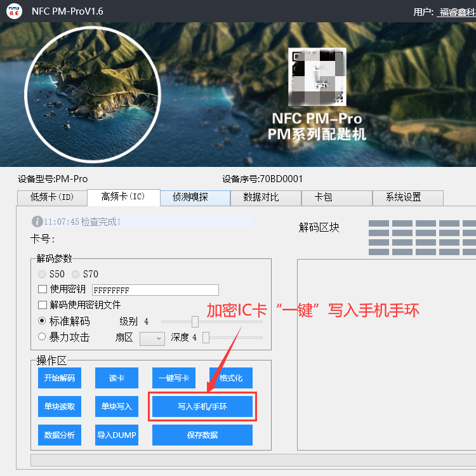This screenshot has width=476, height=476.
Task: Click the 深度 slider handle
Action: tap(206, 338)
